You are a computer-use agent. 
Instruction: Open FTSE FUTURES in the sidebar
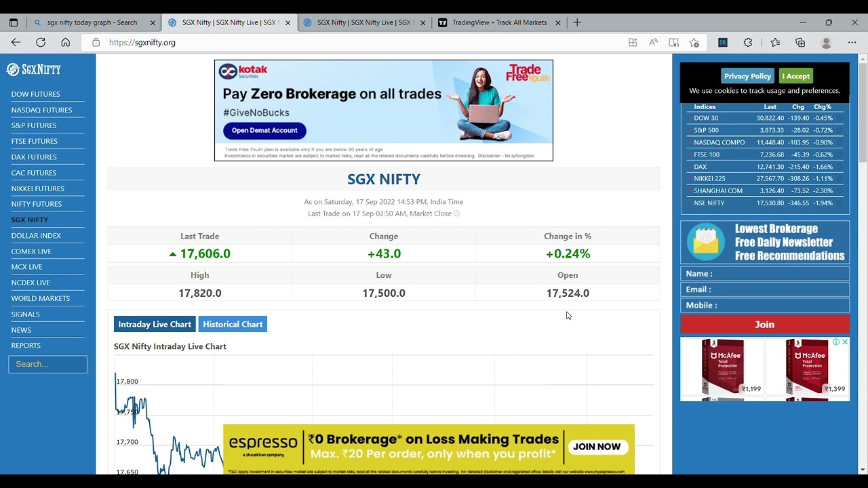pos(34,141)
